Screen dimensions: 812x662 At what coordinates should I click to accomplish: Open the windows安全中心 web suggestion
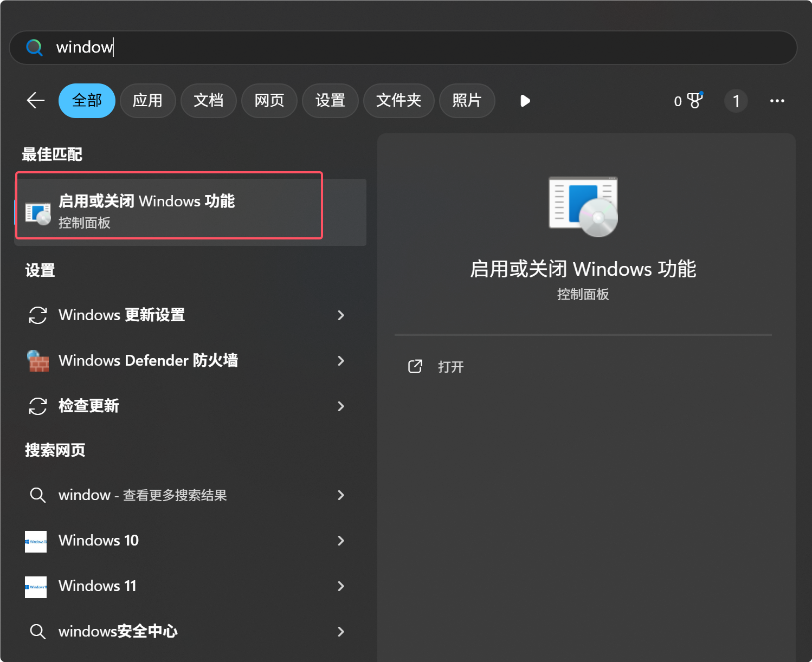click(190, 632)
